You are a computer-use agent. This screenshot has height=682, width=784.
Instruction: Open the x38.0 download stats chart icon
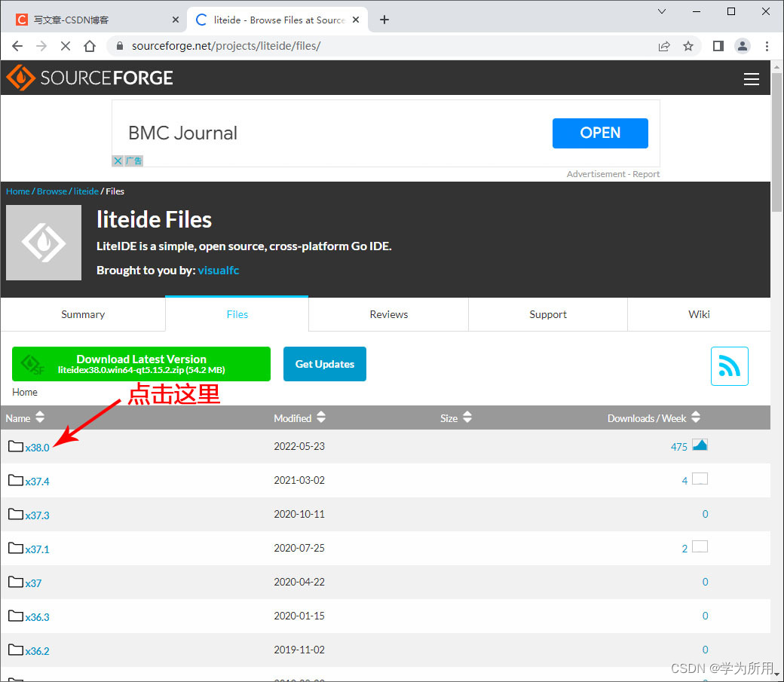[x=700, y=445]
